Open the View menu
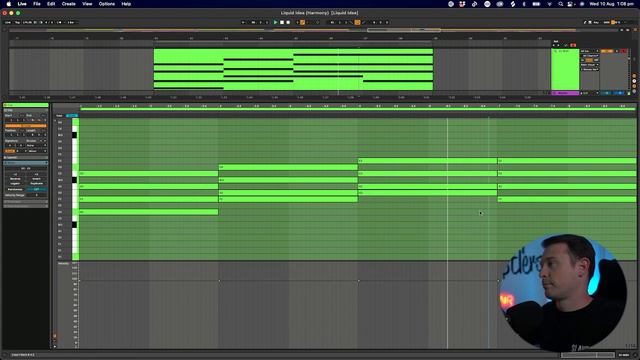 pos(87,4)
